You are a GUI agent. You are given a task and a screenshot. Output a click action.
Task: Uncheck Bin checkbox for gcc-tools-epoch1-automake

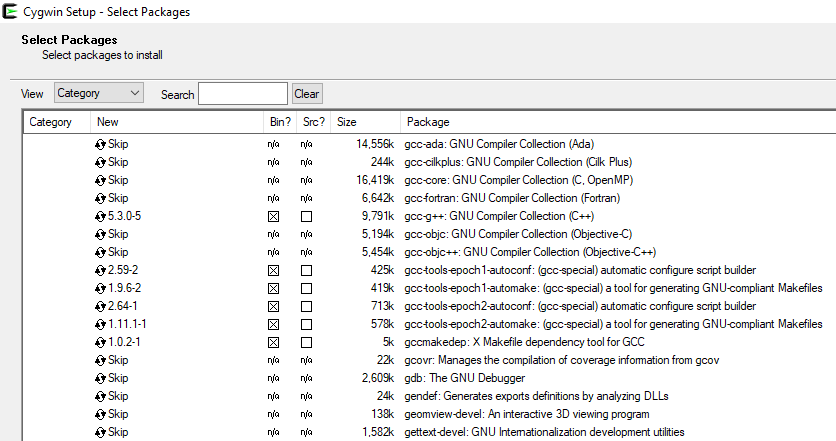click(x=274, y=288)
